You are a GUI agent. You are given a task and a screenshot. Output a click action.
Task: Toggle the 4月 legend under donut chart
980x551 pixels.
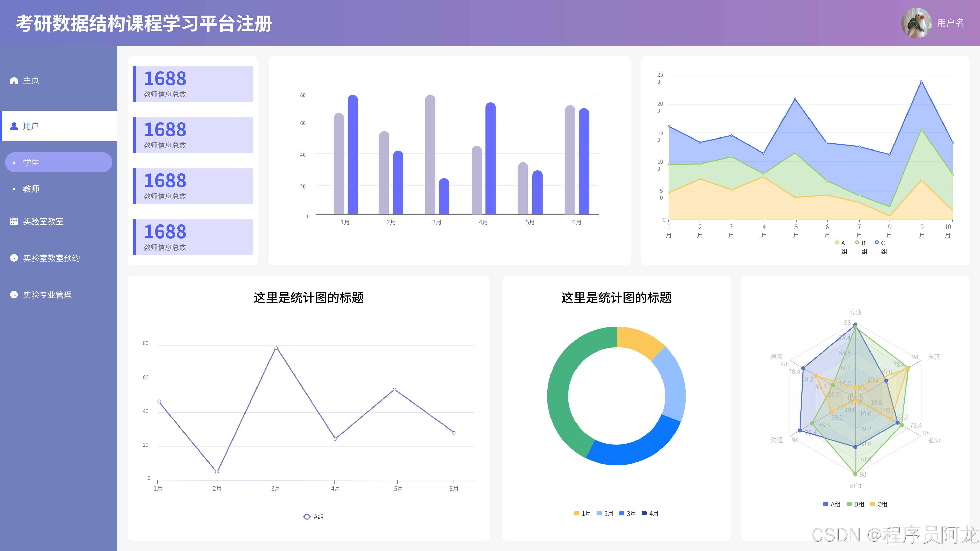[x=650, y=513]
